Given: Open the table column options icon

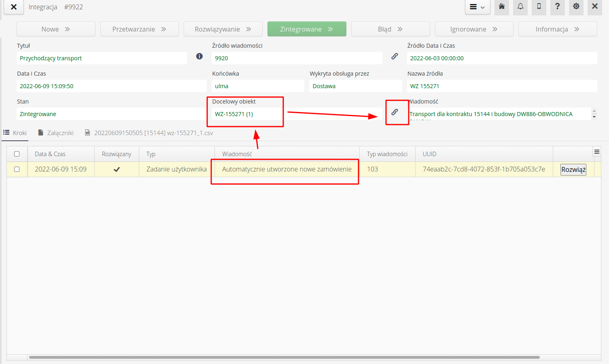Looking at the screenshot, I should click(597, 152).
